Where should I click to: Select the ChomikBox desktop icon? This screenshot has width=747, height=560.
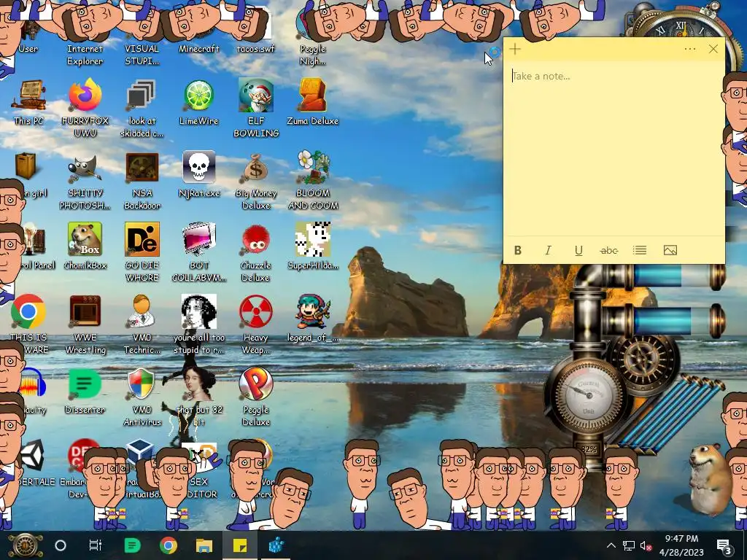pyautogui.click(x=85, y=239)
